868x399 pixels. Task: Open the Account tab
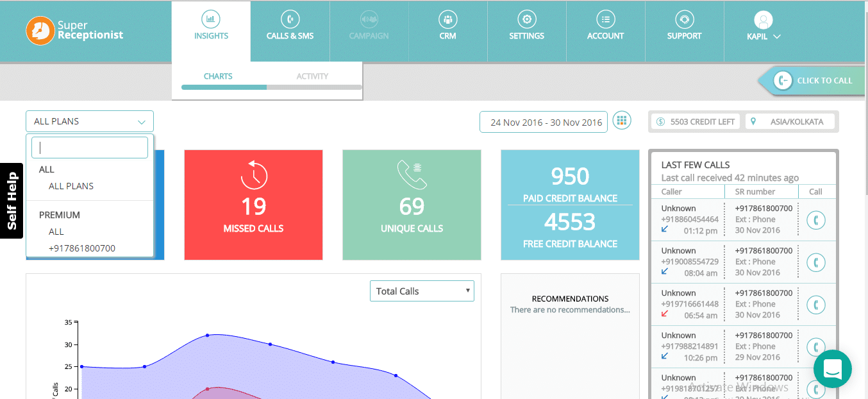point(605,31)
